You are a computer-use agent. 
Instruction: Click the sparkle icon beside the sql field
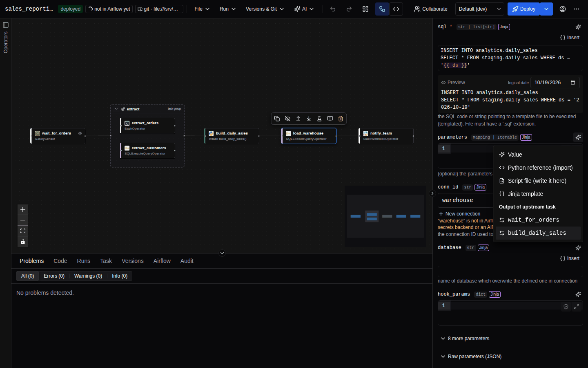[x=578, y=27]
